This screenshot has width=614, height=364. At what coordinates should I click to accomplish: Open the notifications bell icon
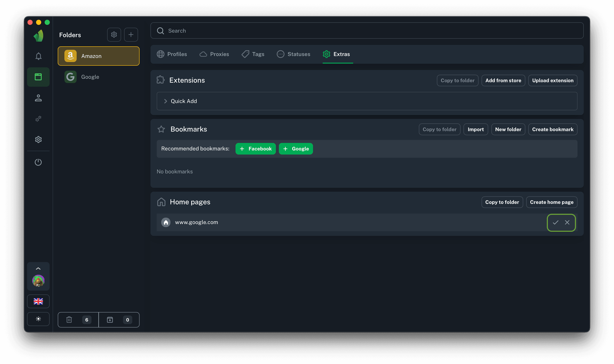(38, 56)
